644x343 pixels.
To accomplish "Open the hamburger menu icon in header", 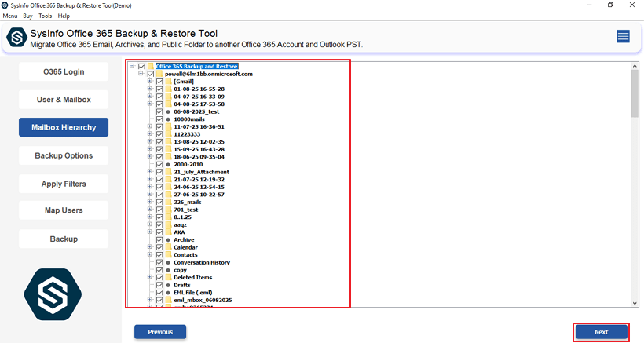I will pyautogui.click(x=623, y=37).
